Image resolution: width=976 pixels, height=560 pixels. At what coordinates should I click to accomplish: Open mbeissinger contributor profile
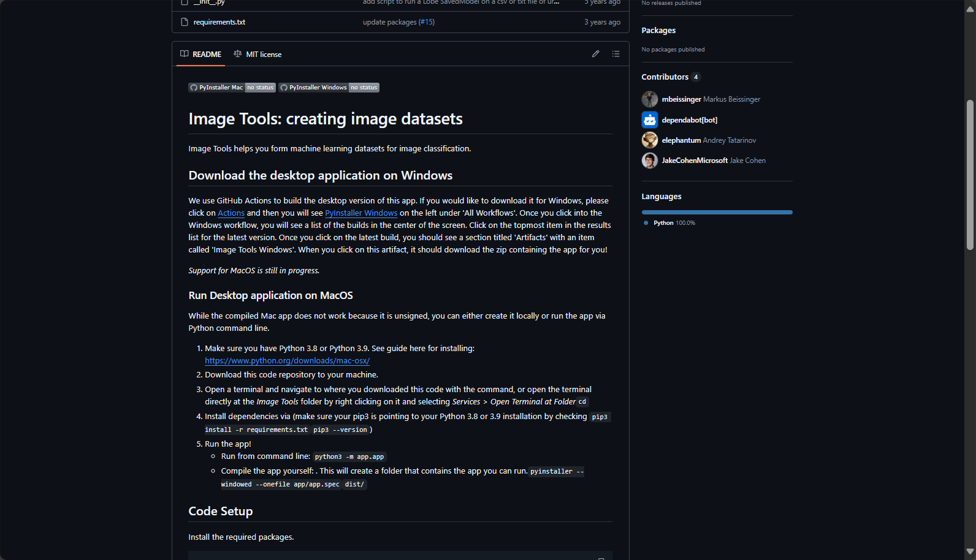point(681,99)
